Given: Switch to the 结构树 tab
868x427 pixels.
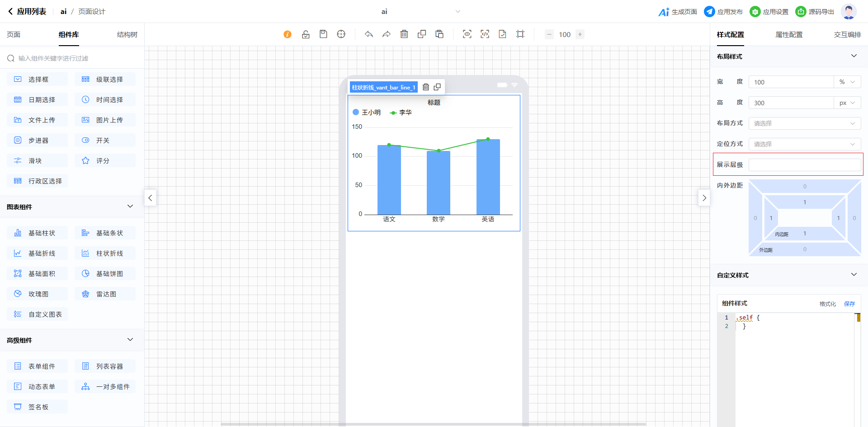Looking at the screenshot, I should point(127,35).
